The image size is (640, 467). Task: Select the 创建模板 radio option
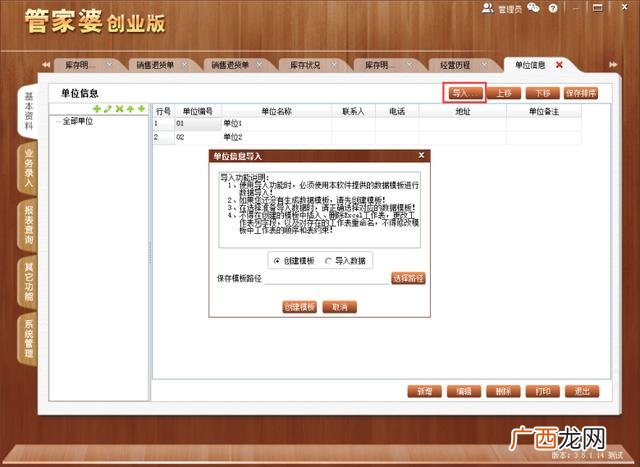point(277,261)
